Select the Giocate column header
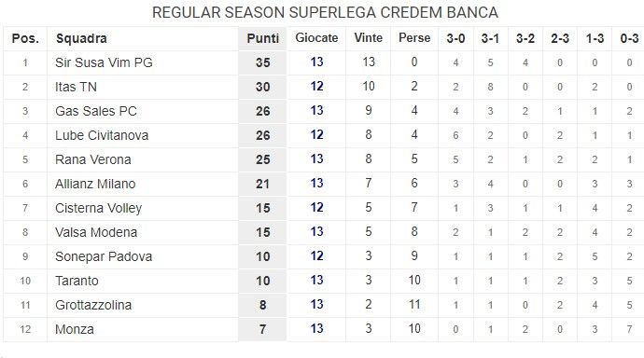This screenshot has width=644, height=358. 316,37
